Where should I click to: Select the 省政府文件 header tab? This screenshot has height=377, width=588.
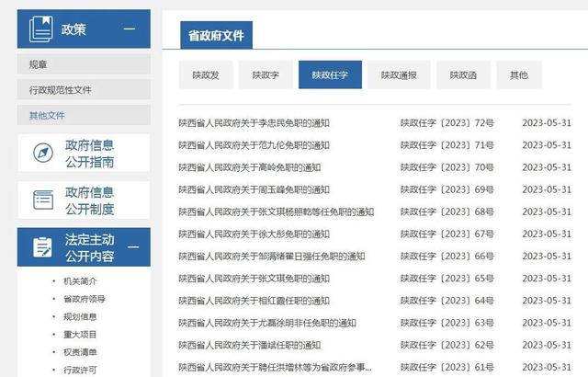(217, 36)
